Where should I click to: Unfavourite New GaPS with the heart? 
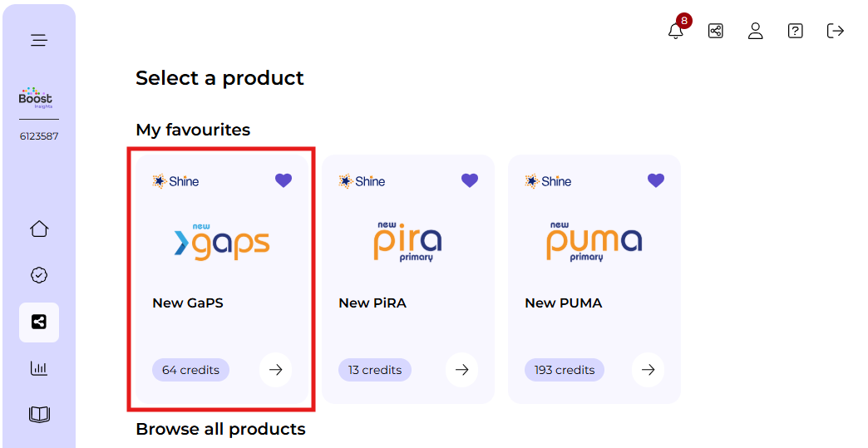click(x=284, y=180)
